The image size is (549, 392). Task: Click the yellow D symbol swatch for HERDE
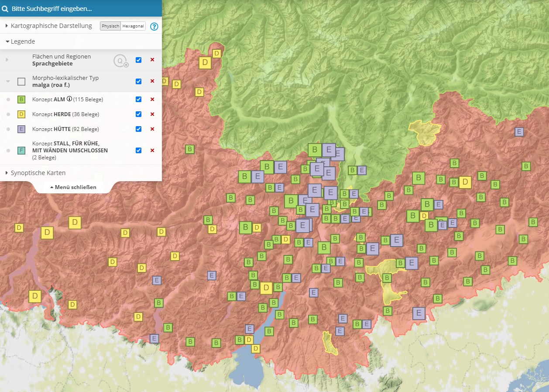pos(21,114)
